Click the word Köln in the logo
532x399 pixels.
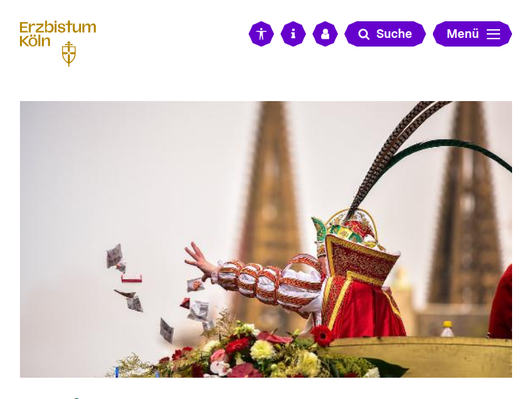35,41
